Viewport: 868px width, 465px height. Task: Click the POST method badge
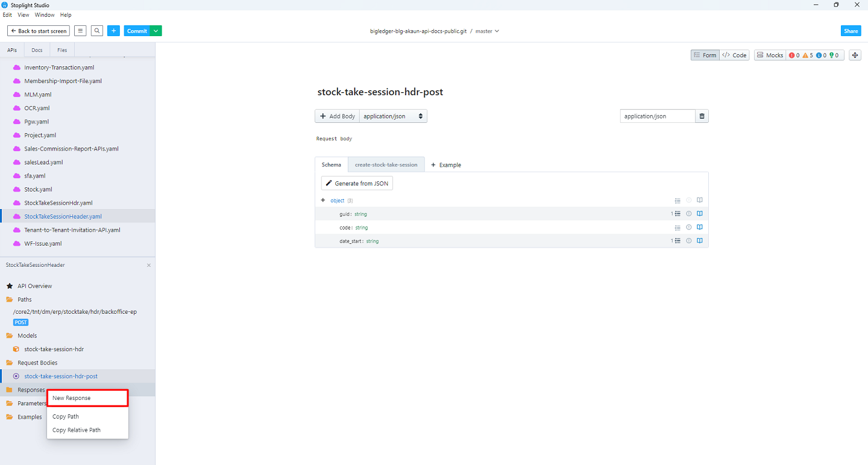tap(21, 322)
